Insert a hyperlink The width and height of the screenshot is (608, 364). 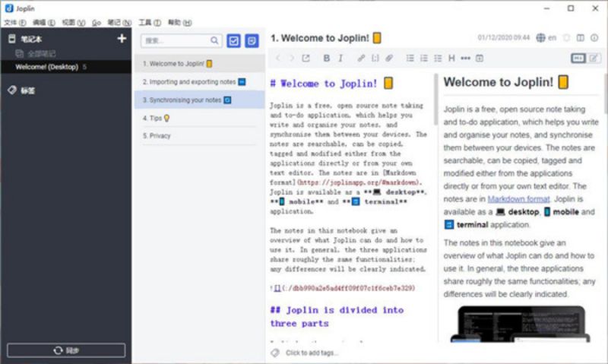tap(361, 59)
